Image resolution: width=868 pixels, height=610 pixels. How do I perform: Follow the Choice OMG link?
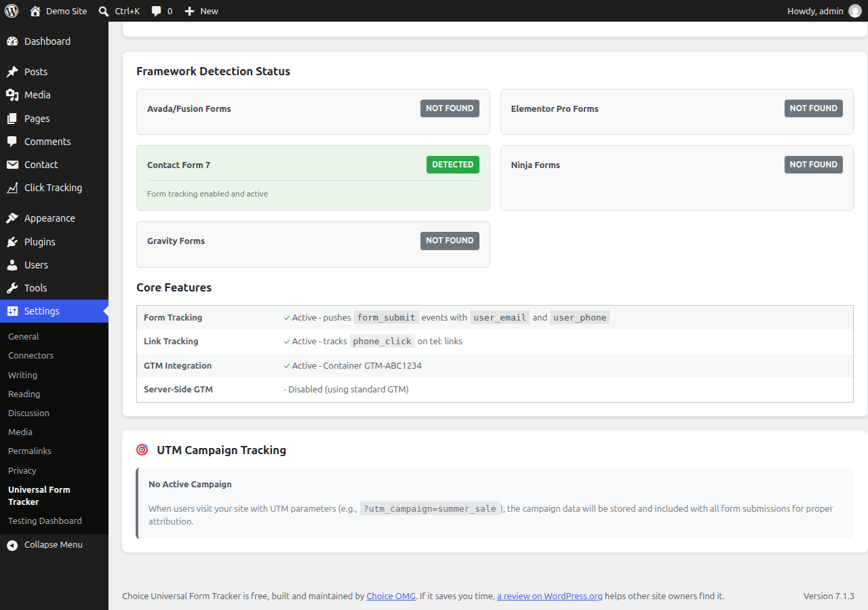[391, 596]
